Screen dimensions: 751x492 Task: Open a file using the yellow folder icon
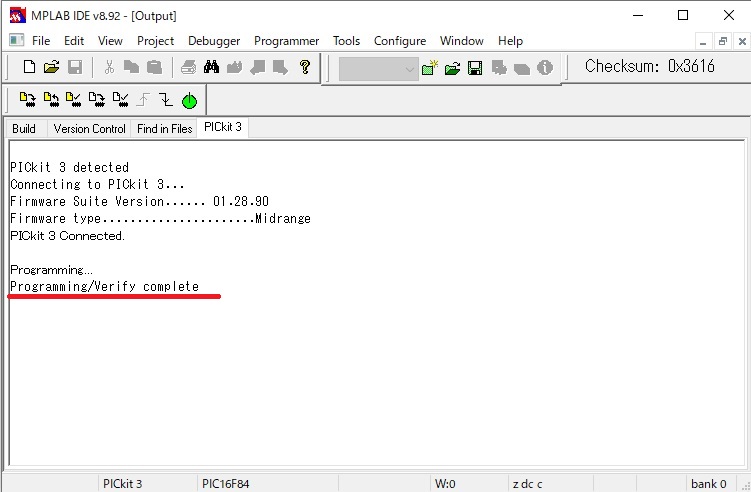tap(52, 67)
